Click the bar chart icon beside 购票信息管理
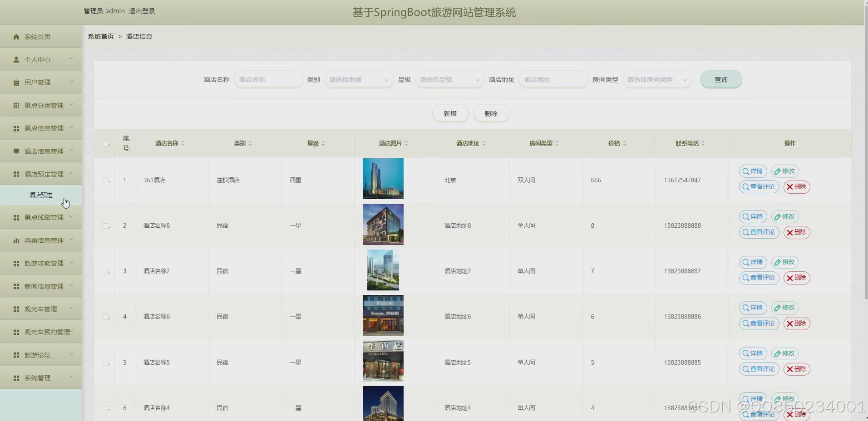Viewport: 868px width, 421px height. tap(16, 240)
